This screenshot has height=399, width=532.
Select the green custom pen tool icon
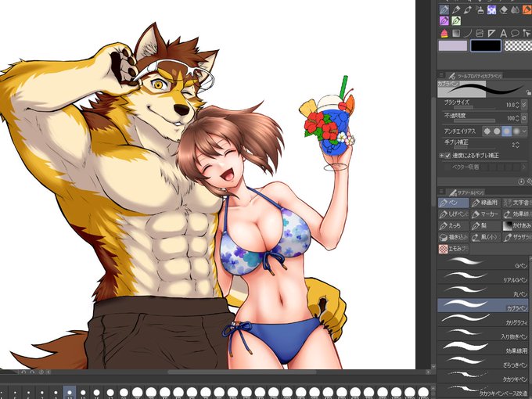pyautogui.click(x=456, y=21)
